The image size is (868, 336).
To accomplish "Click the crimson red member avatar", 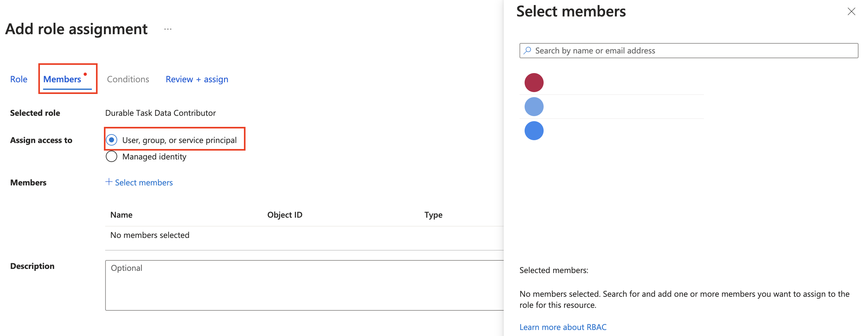I will [534, 83].
